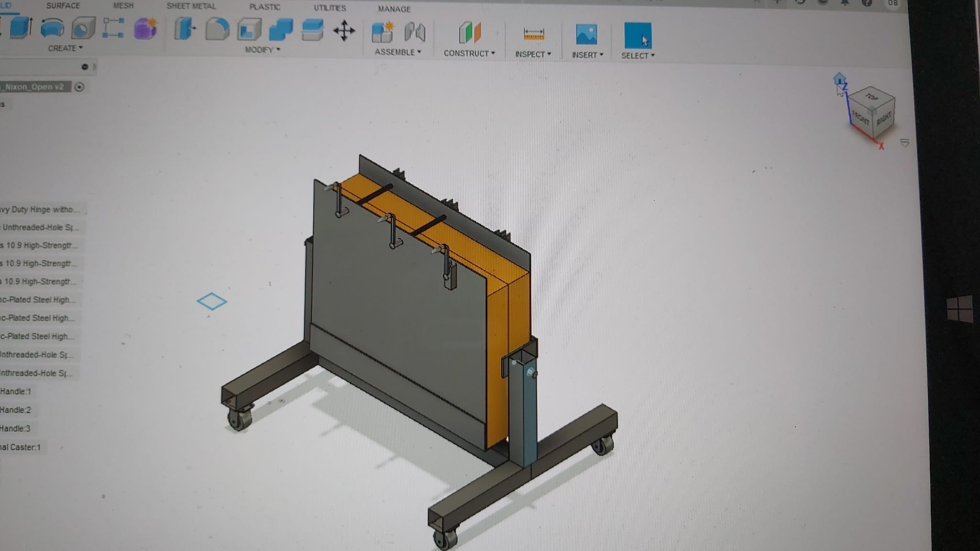Switch to the SURFACE tab
The height and width of the screenshot is (551, 980).
tap(63, 6)
